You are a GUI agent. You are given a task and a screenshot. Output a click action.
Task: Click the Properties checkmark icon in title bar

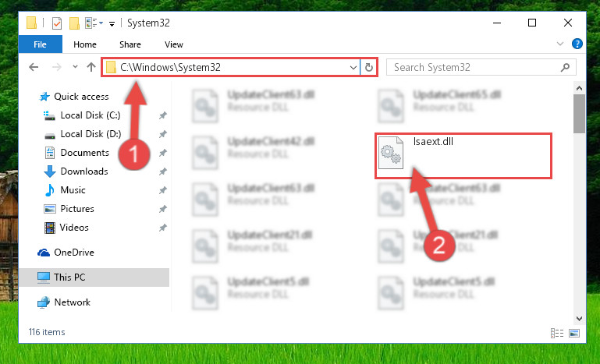57,23
